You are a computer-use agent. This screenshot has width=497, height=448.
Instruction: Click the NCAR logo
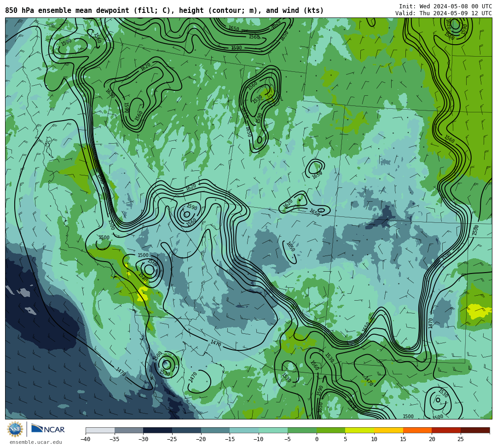pyautogui.click(x=48, y=429)
